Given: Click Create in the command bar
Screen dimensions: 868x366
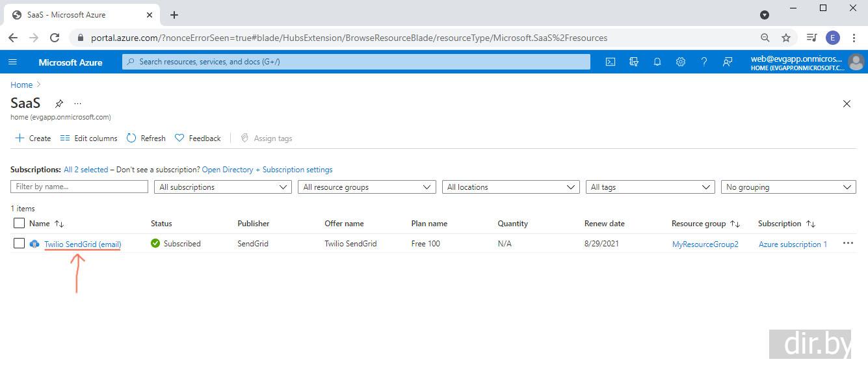Looking at the screenshot, I should pos(33,138).
